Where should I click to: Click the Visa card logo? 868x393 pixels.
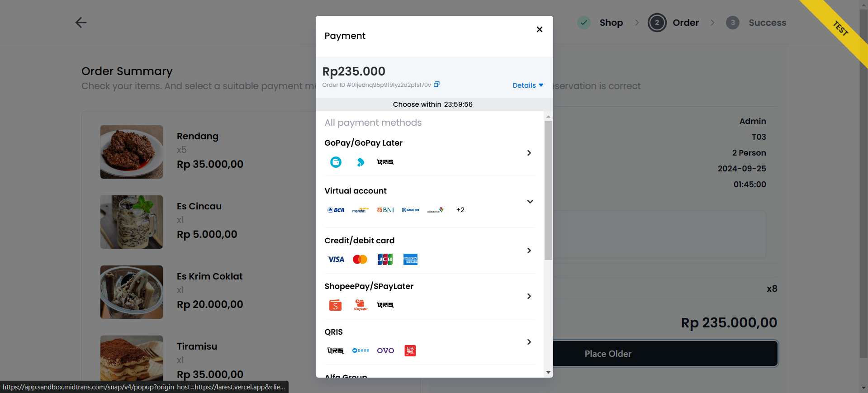coord(336,259)
